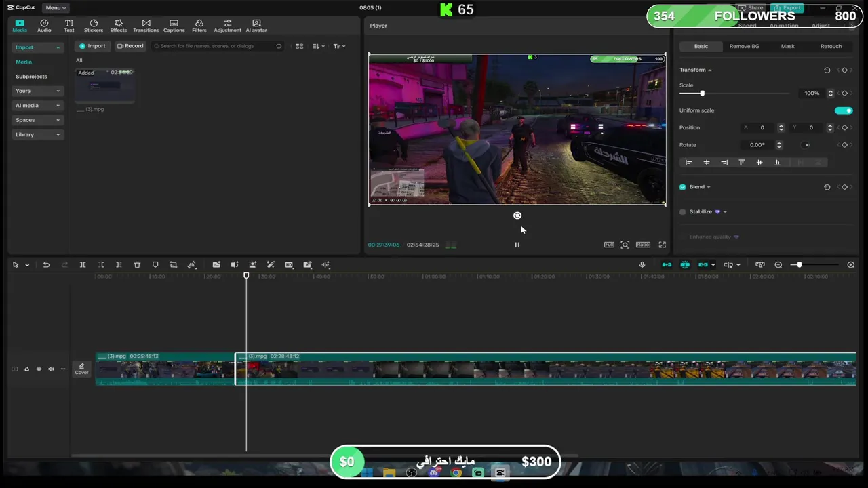Screen dimensions: 868x488
Task: Split the clip at the playhead
Action: pyautogui.click(x=83, y=265)
